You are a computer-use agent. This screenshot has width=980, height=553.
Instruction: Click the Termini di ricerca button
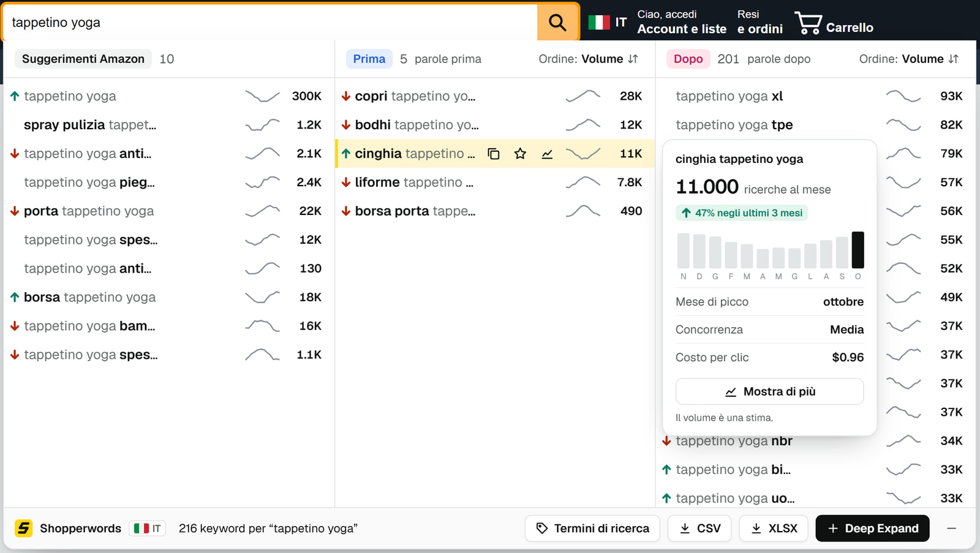coord(592,528)
